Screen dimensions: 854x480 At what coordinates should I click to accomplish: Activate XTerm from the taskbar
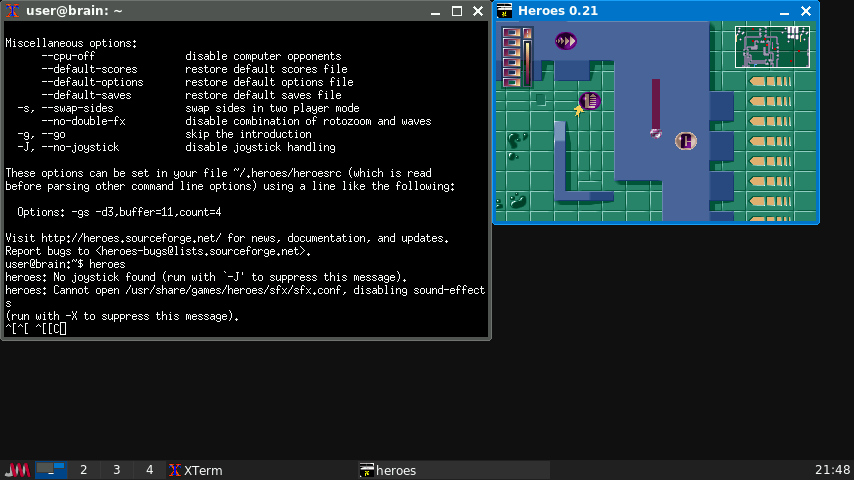tap(196, 470)
